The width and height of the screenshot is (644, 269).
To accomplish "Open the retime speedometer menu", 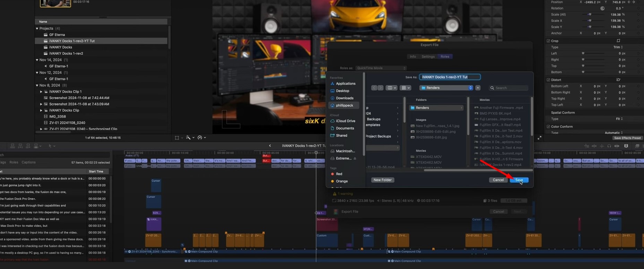I will click(202, 138).
